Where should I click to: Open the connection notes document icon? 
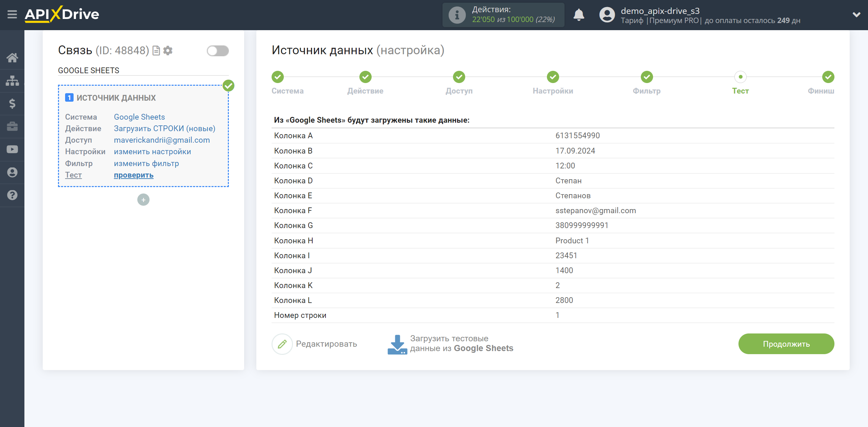[156, 50]
